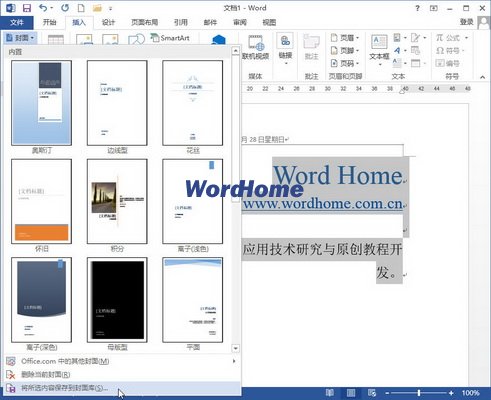Insert a SmartArt graphic
The height and width of the screenshot is (400, 491).
click(170, 38)
